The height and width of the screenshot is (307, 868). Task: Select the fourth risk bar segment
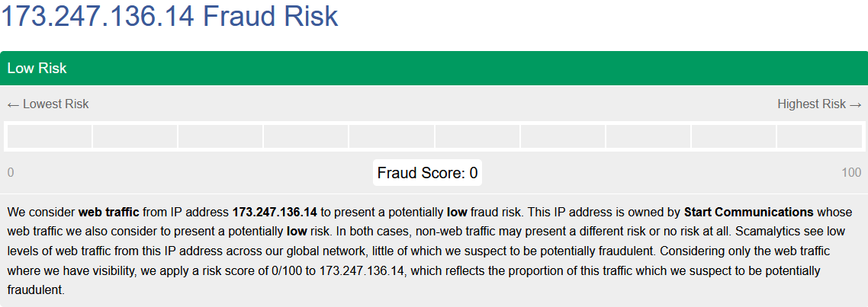[x=306, y=136]
